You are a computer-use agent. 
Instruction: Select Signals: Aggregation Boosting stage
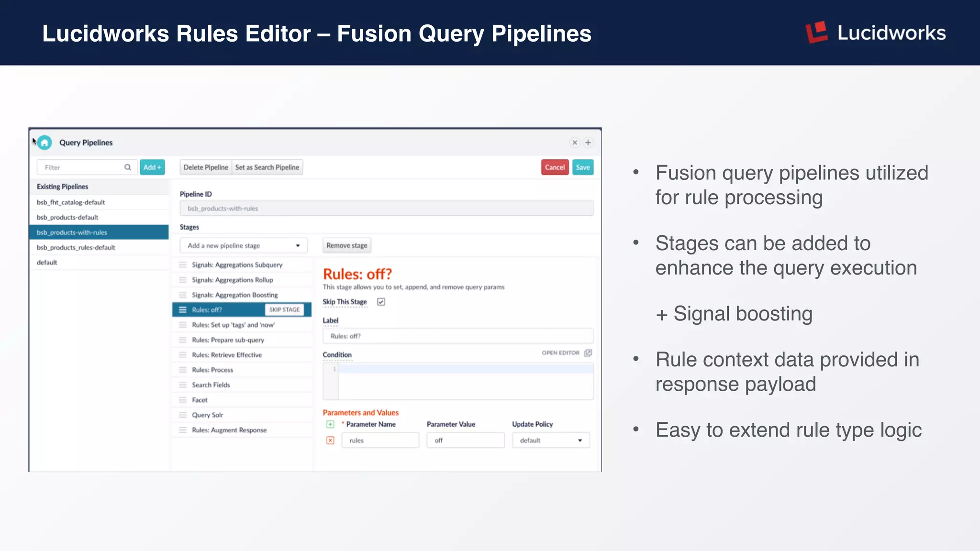tap(242, 295)
